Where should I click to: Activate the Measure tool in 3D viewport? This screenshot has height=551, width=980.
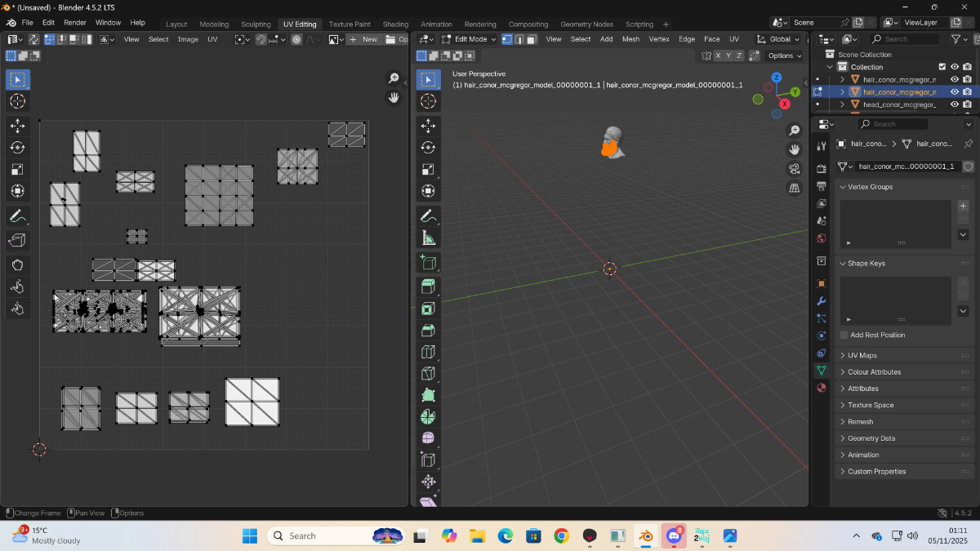tap(428, 238)
